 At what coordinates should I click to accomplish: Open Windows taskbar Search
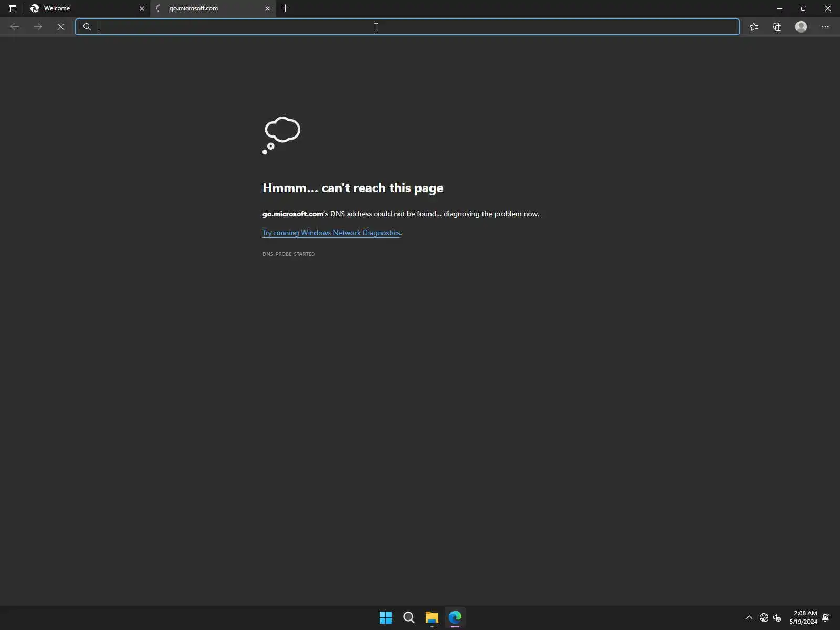tap(408, 617)
